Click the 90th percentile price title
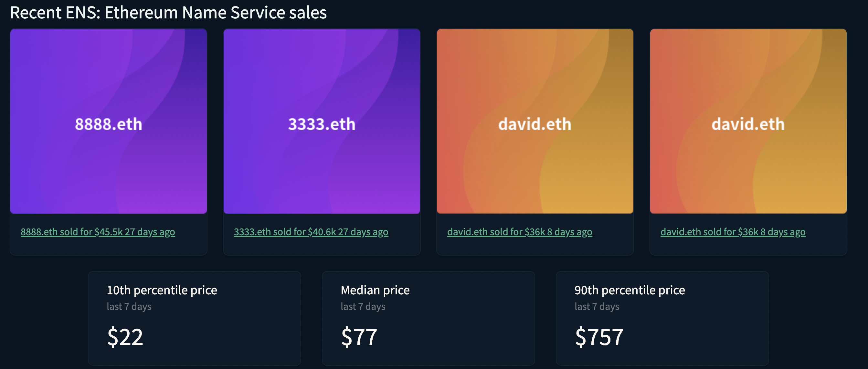This screenshot has height=369, width=868. pos(630,290)
